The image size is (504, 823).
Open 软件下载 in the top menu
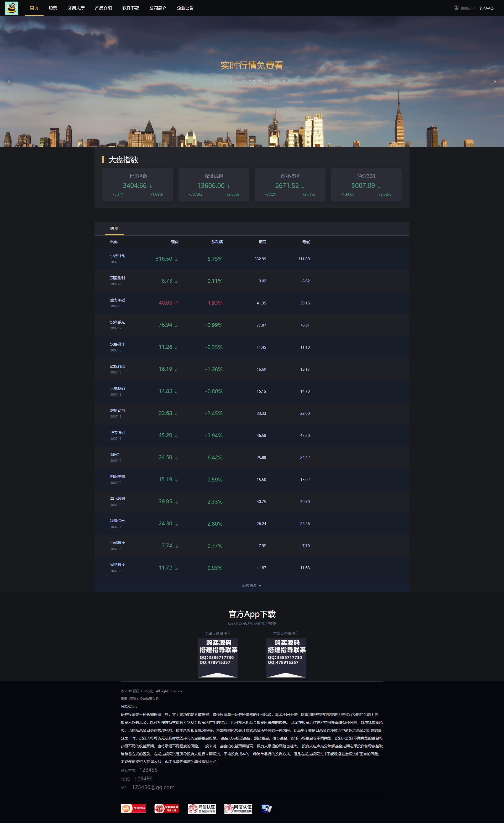tap(130, 8)
